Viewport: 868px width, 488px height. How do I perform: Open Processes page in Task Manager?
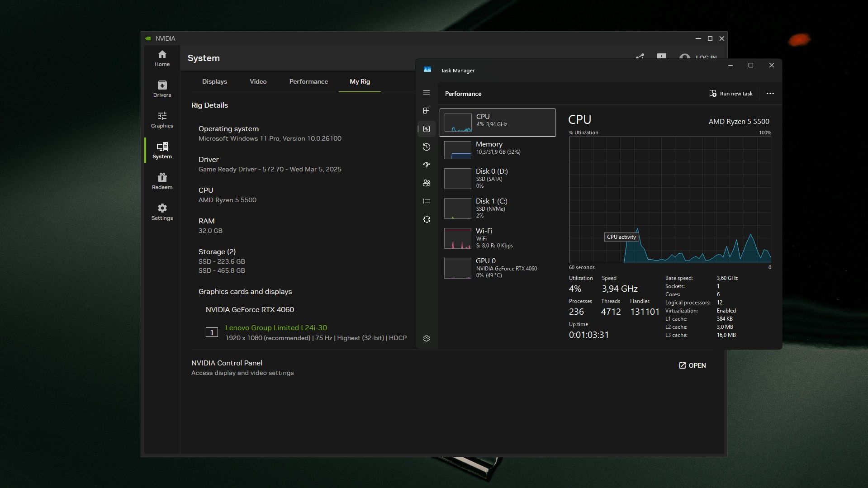[x=426, y=111]
